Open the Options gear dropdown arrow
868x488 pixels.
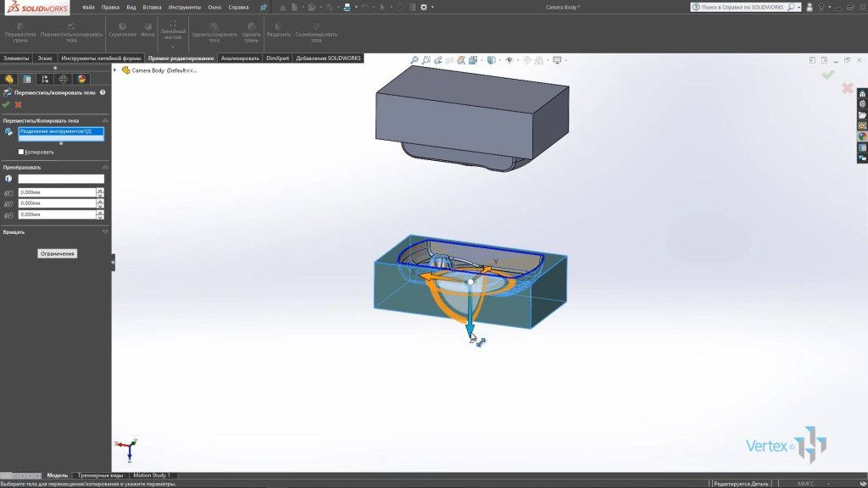432,7
